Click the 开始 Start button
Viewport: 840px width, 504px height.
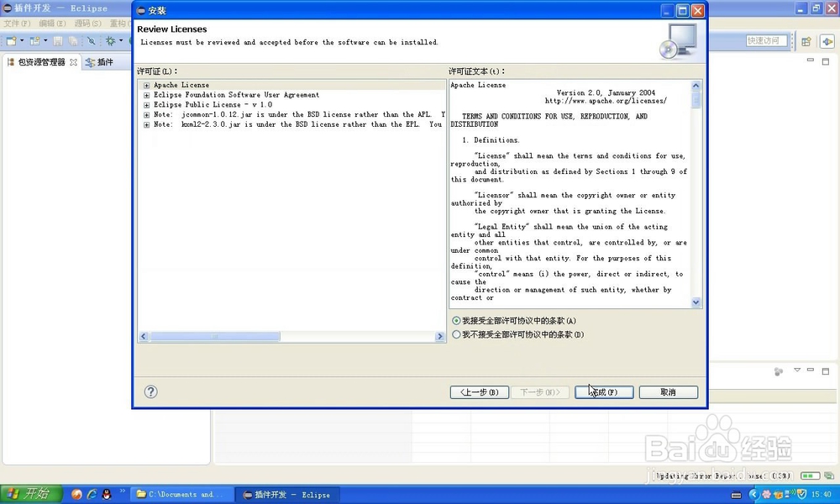(31, 494)
